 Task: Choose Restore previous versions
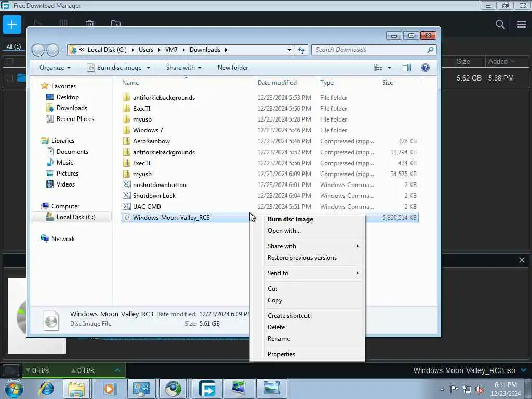point(308,258)
